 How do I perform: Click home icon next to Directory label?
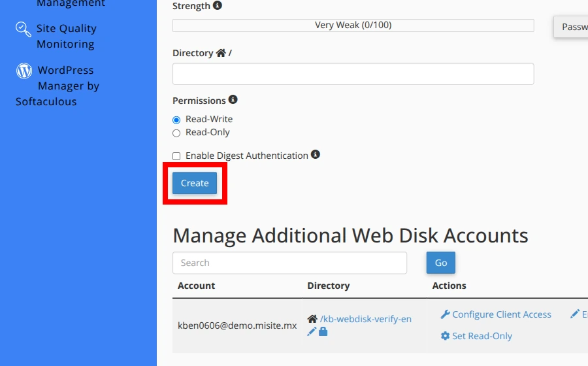pyautogui.click(x=221, y=53)
